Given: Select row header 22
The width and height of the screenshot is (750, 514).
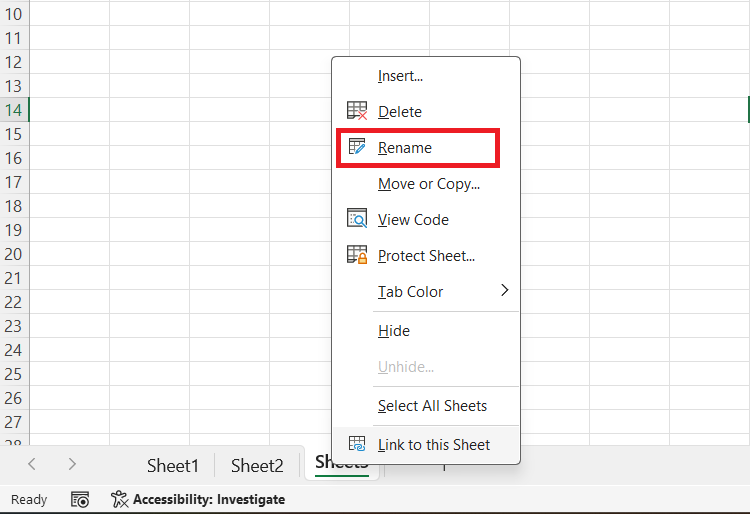Looking at the screenshot, I should pos(14,302).
